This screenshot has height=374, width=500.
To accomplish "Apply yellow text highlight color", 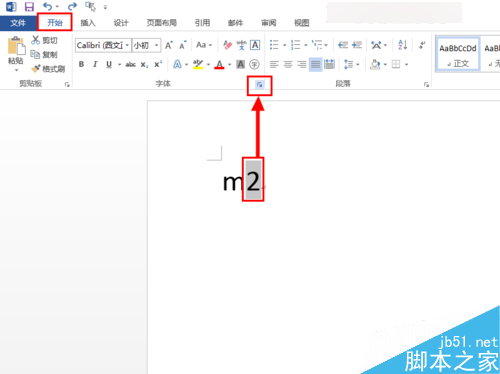I will [198, 64].
